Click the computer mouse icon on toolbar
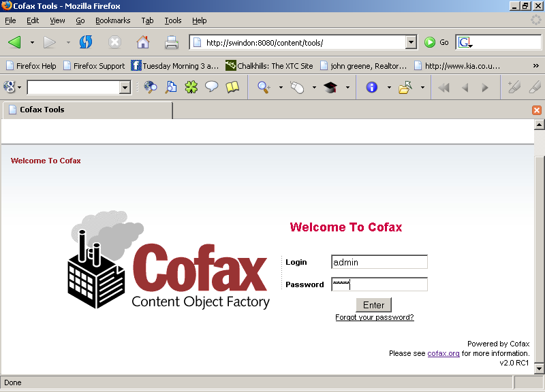Viewport: 545px width, 392px height. [x=297, y=87]
